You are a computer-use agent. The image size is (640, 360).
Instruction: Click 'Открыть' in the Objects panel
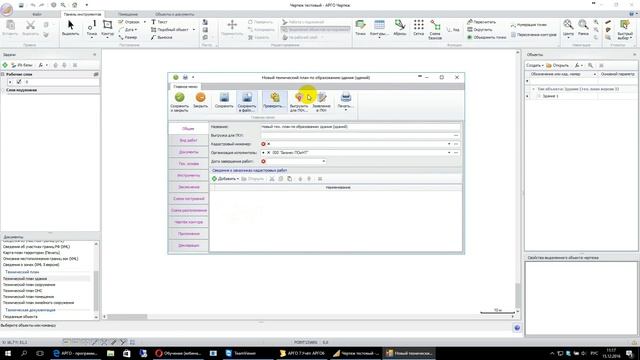(558, 65)
